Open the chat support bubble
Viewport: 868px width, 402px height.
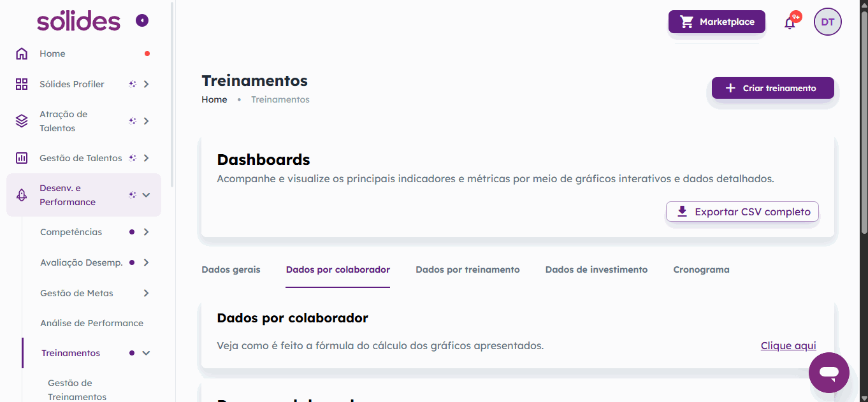tap(829, 372)
